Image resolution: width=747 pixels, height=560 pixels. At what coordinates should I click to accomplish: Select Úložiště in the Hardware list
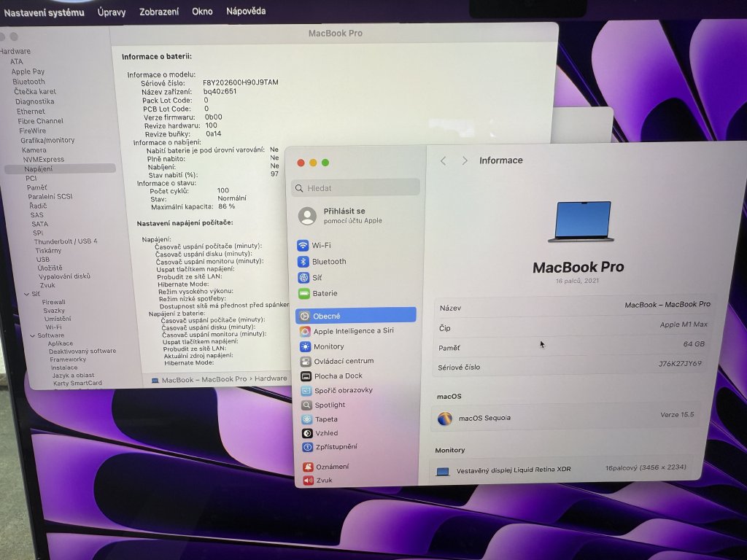[x=50, y=268]
